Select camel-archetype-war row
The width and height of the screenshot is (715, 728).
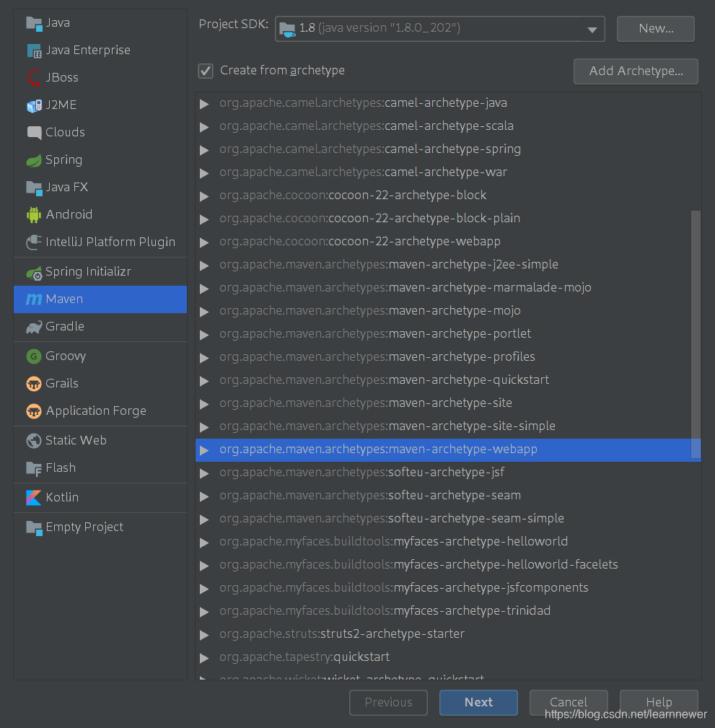point(448,172)
